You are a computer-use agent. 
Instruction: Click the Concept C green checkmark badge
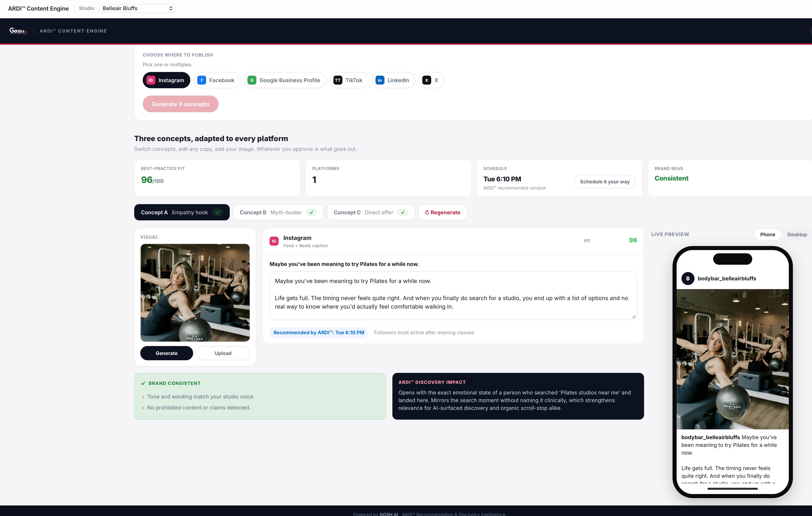click(403, 212)
